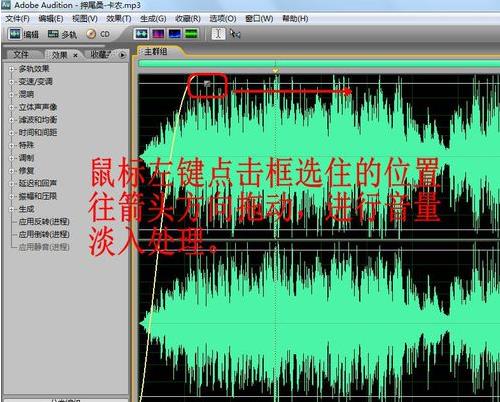Select the greyed 应用静音(进程) effect
This screenshot has width=500, height=402.
[44, 247]
